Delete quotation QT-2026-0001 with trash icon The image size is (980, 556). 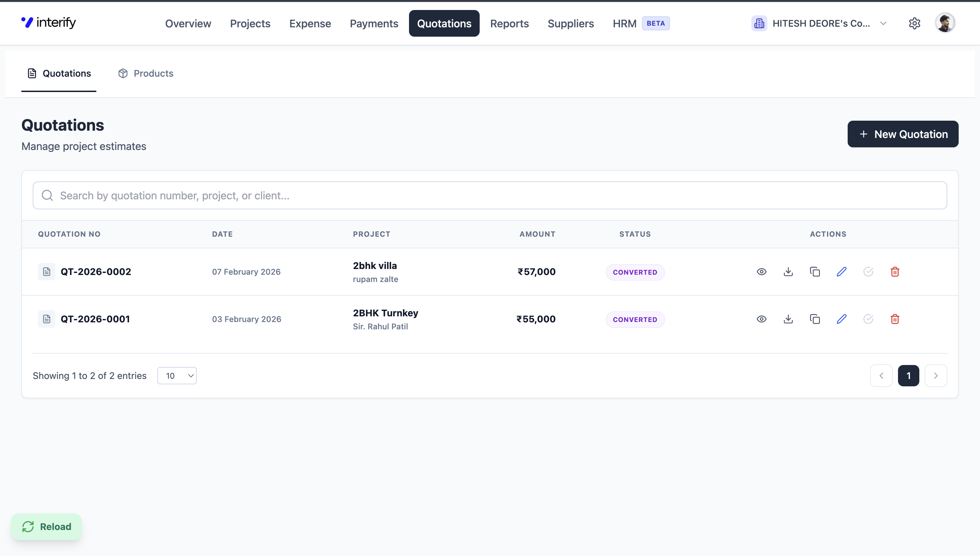click(894, 319)
